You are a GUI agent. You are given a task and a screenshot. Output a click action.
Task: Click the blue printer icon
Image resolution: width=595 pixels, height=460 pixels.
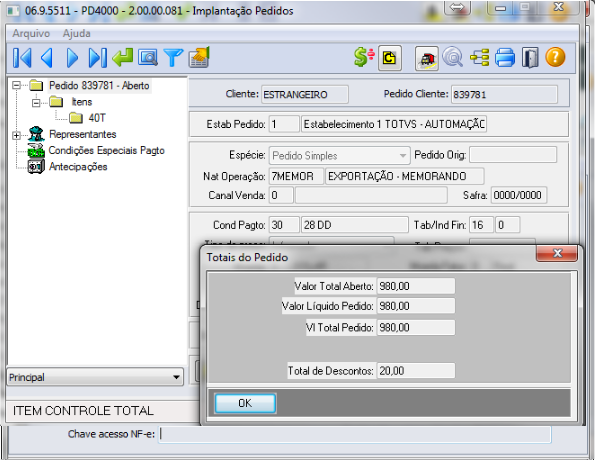(505, 58)
